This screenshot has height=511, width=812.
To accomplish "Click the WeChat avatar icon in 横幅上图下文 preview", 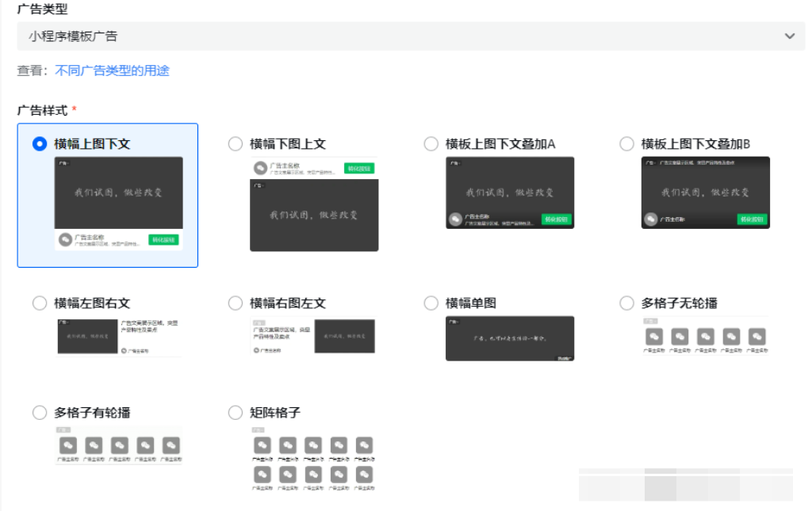I will (65, 240).
